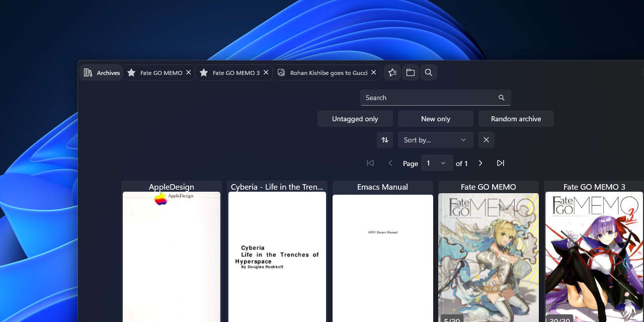
Task: Click the AppleDesign title text
Action: (x=172, y=187)
